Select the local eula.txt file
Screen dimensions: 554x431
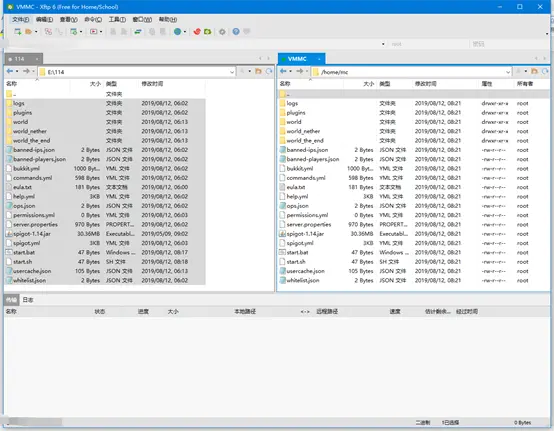105,187
